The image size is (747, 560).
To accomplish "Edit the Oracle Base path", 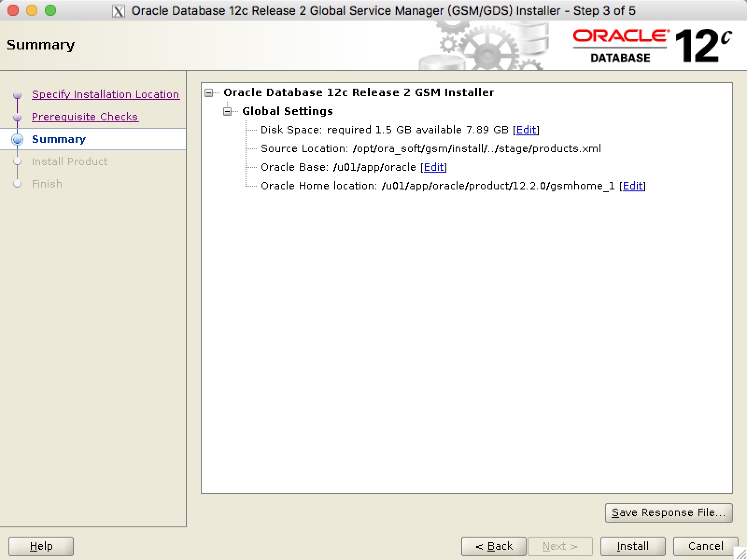I will pyautogui.click(x=434, y=167).
